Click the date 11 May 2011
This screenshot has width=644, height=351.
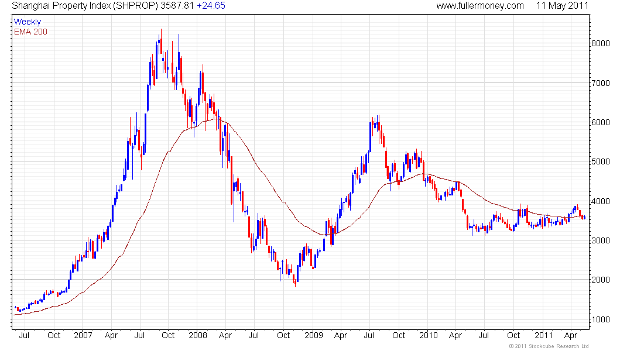(562, 6)
